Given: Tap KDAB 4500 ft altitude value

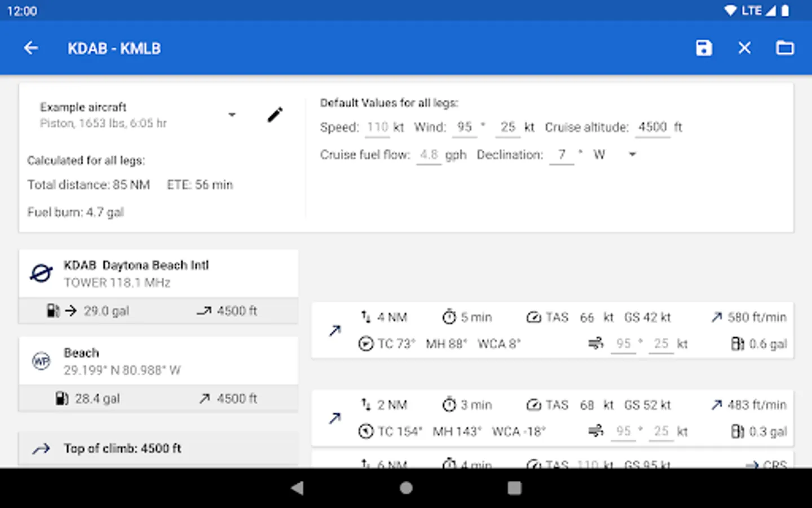Looking at the screenshot, I should pos(237,311).
